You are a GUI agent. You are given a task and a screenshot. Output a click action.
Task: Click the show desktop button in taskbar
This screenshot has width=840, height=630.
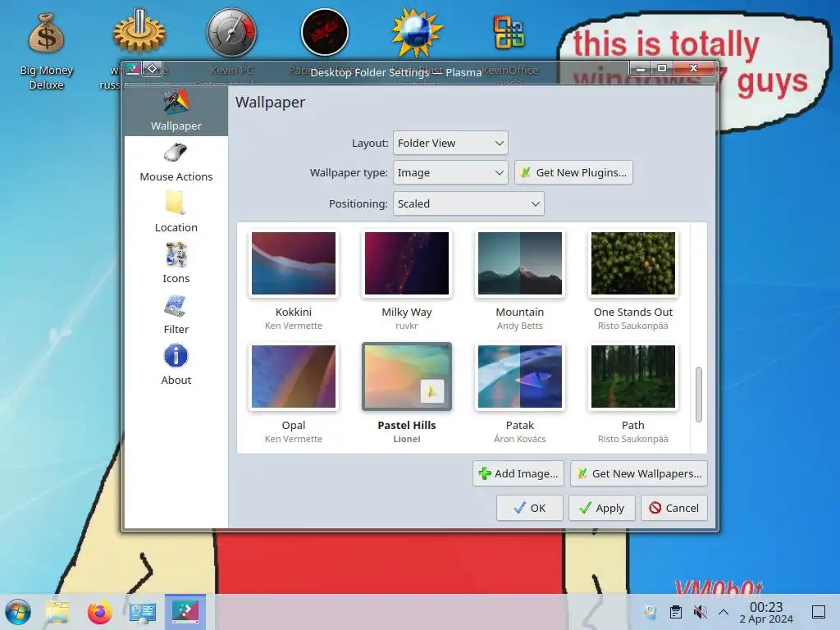[x=819, y=612]
